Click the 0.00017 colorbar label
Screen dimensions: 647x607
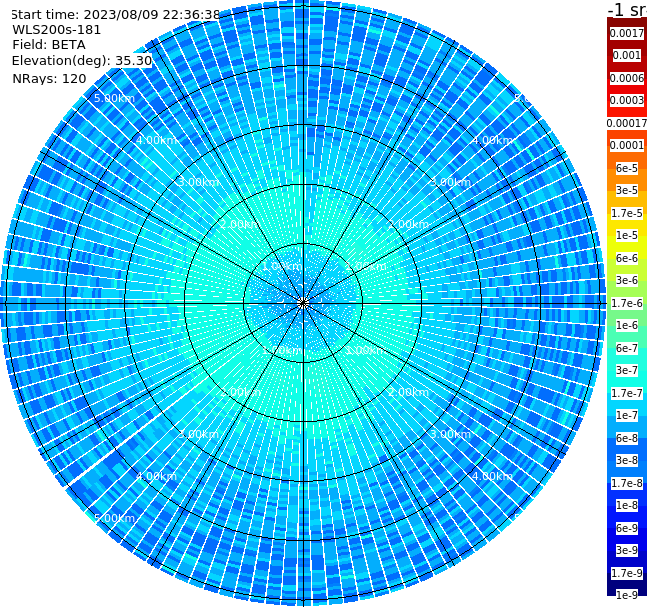tap(627, 123)
